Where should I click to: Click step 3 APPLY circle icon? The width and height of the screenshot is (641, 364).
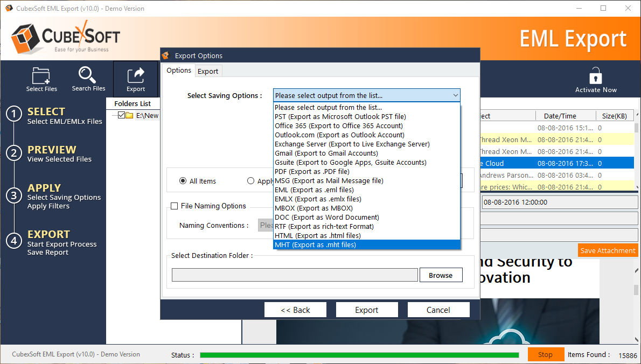tap(13, 196)
